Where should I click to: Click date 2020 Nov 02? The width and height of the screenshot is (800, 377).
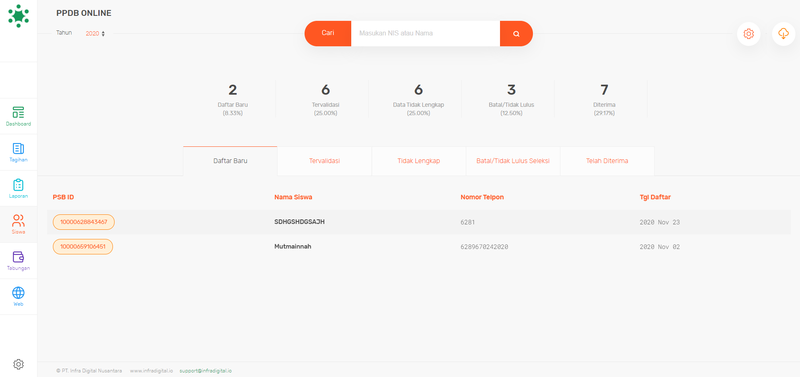660,247
